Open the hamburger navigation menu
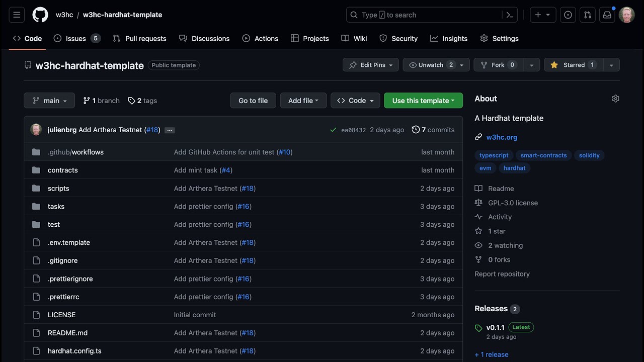 (17, 15)
